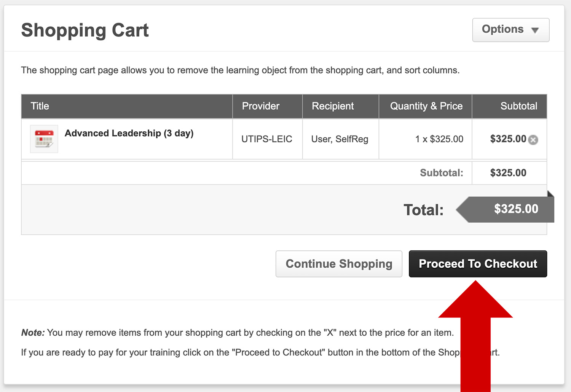
Task: Sort by the Title column header
Action: click(40, 106)
